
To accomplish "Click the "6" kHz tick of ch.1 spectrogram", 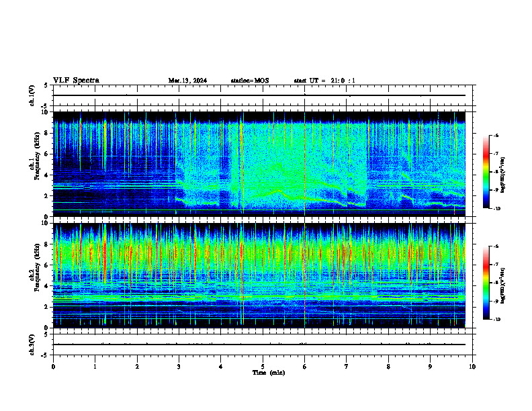I will pos(47,154).
